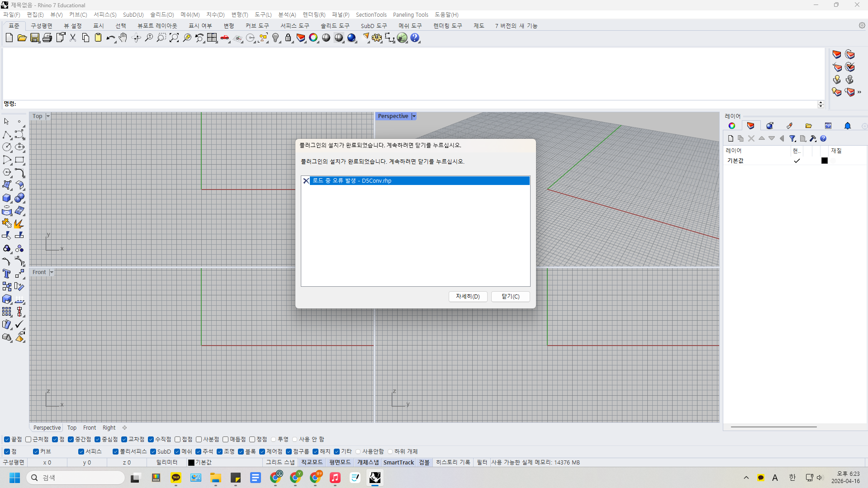Click the Text object tool icon
This screenshot has height=488, width=868.
[x=7, y=274]
